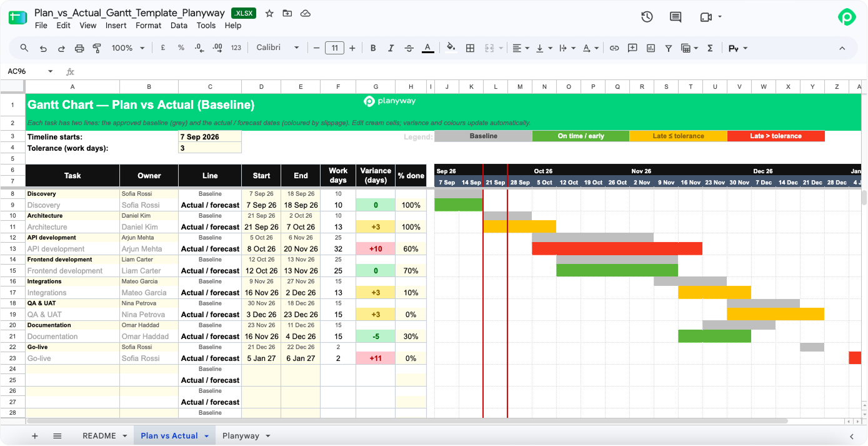Click the green Planyway account avatar
Viewport: 868px width, 446px height.
(847, 17)
